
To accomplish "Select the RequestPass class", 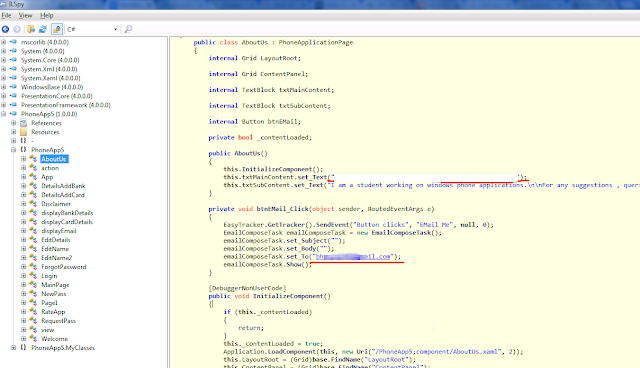I will 58,320.
